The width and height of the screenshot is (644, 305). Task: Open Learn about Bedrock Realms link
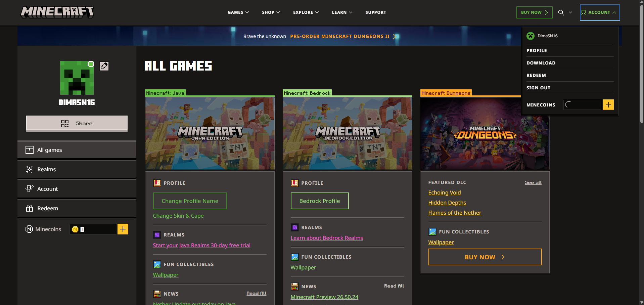(327, 238)
